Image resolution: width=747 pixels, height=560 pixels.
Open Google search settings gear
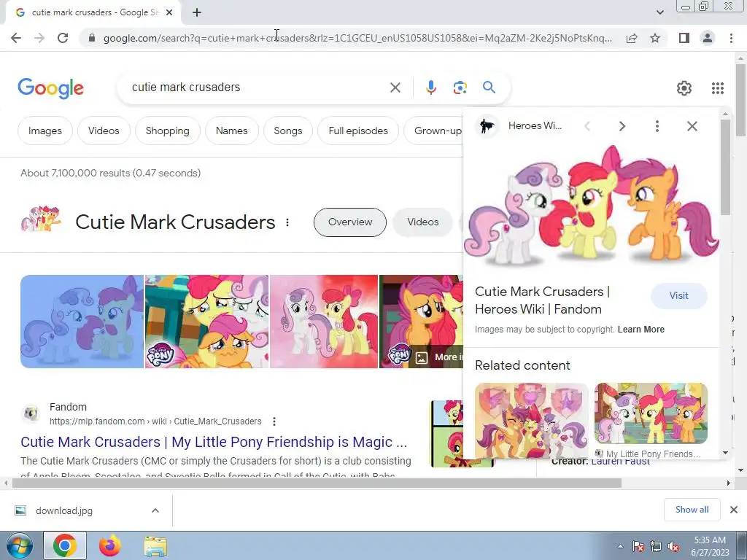pos(684,88)
